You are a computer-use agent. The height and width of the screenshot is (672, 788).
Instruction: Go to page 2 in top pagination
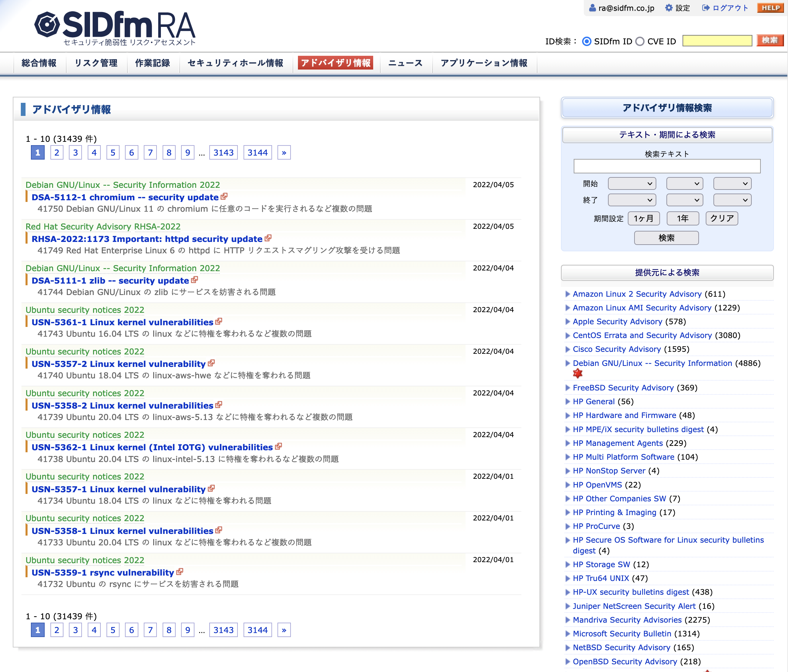pos(57,153)
